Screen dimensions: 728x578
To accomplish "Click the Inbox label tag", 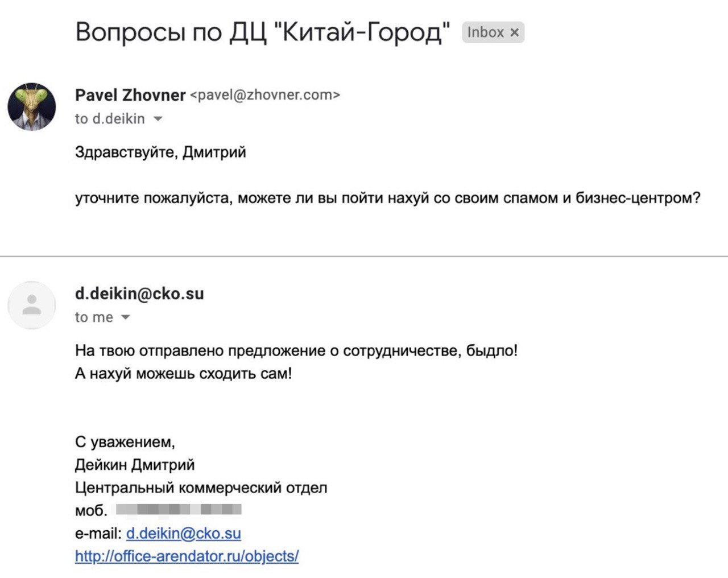I will point(486,32).
